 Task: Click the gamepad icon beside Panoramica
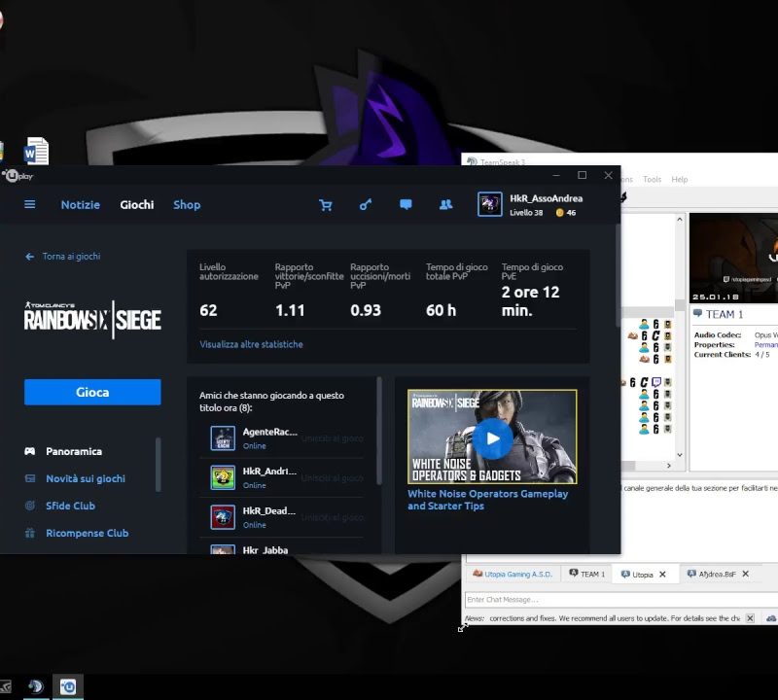(x=30, y=451)
